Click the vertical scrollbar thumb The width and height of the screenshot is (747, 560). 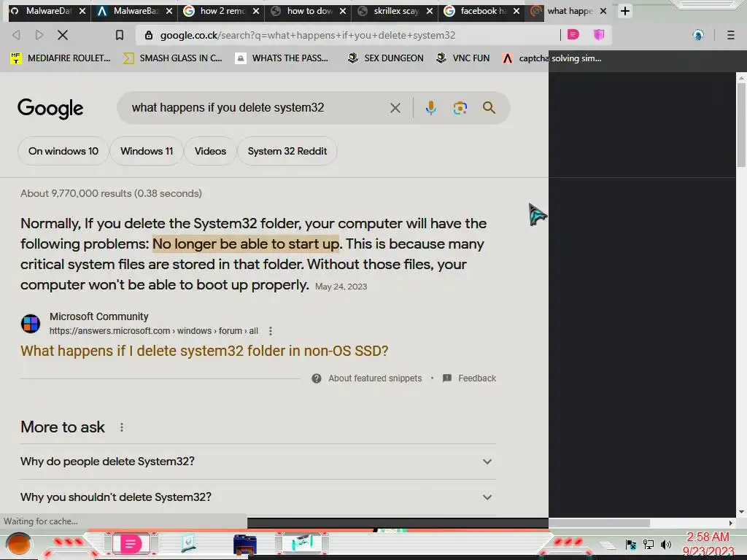[x=741, y=125]
